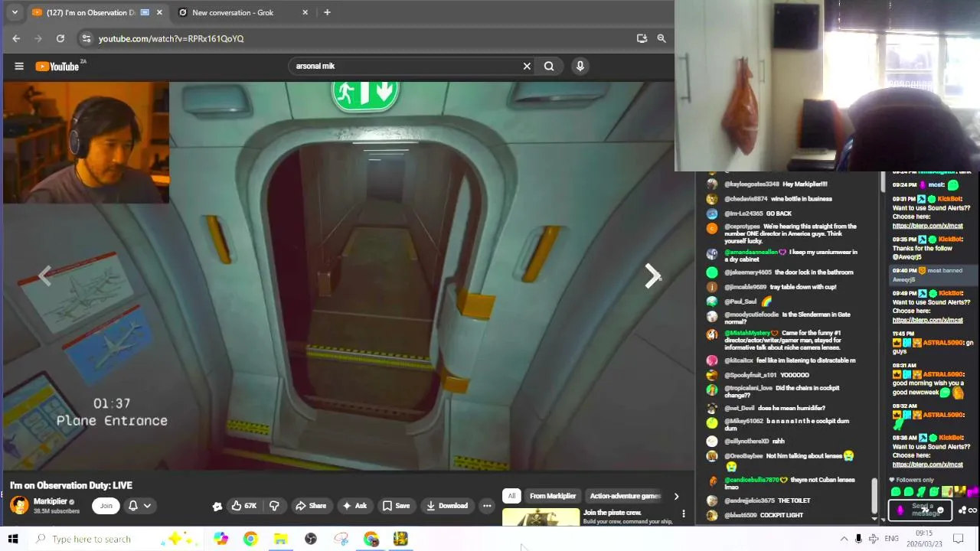Viewport: 980px width, 551px height.
Task: Show more chips with the right chevron
Action: click(676, 497)
